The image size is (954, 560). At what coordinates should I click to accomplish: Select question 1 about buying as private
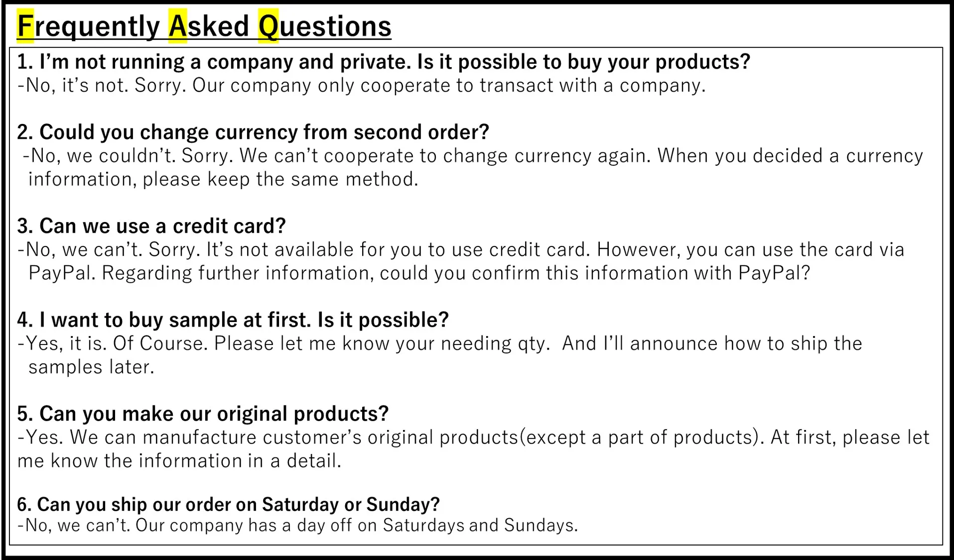click(x=383, y=62)
